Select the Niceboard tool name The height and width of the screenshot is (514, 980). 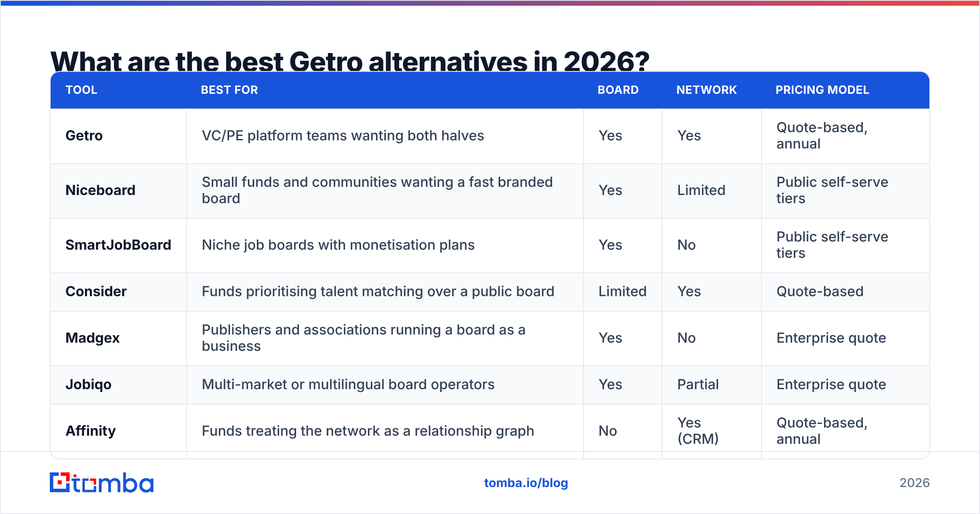point(100,190)
